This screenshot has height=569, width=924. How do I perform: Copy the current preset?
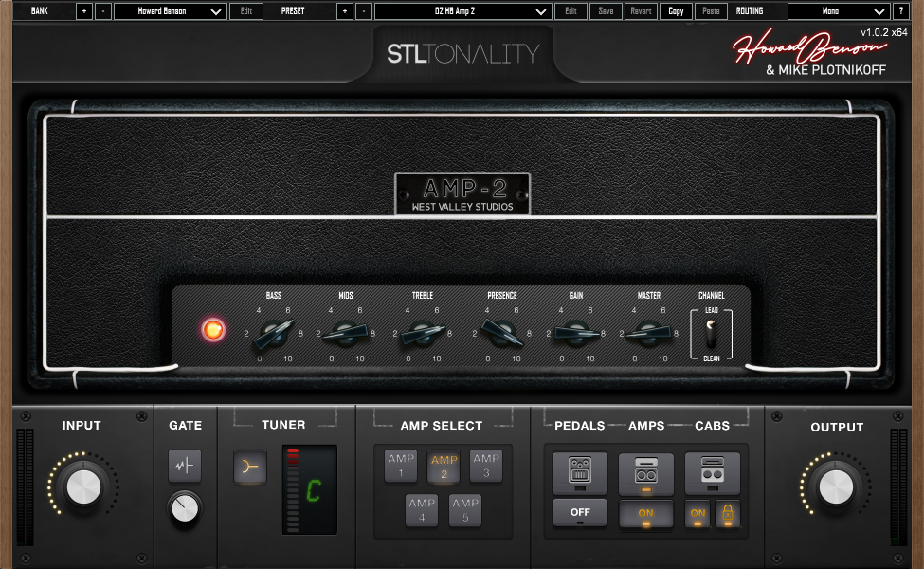tap(676, 11)
